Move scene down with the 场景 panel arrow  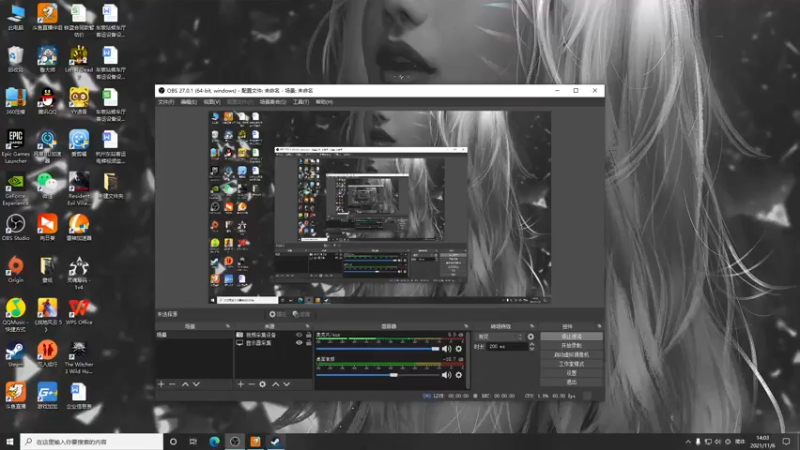[x=196, y=384]
